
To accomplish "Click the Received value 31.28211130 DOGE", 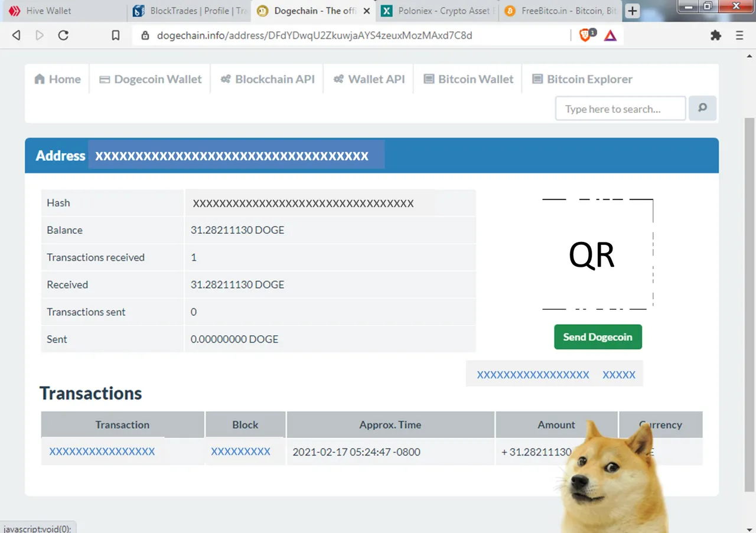I will point(237,285).
